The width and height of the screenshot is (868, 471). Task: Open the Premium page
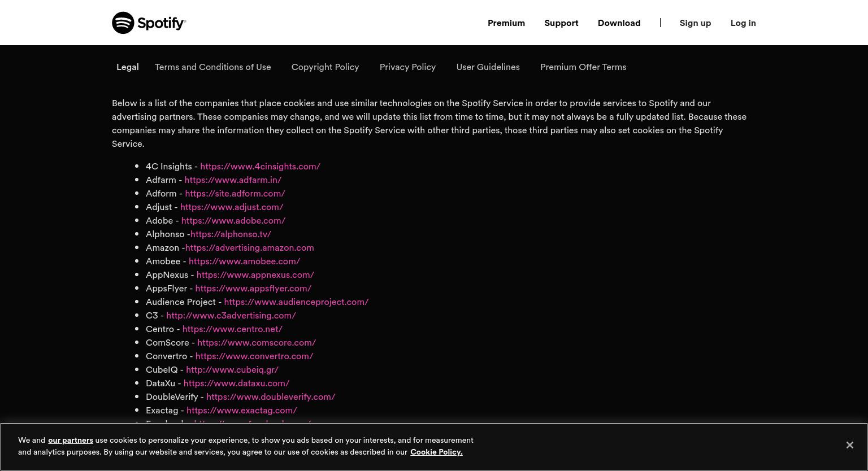tap(506, 23)
